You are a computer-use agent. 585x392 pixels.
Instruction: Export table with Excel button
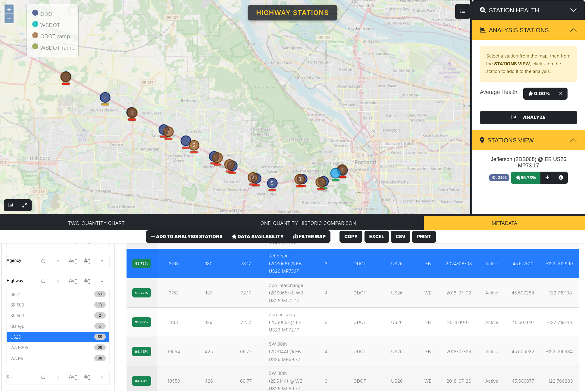pos(377,237)
